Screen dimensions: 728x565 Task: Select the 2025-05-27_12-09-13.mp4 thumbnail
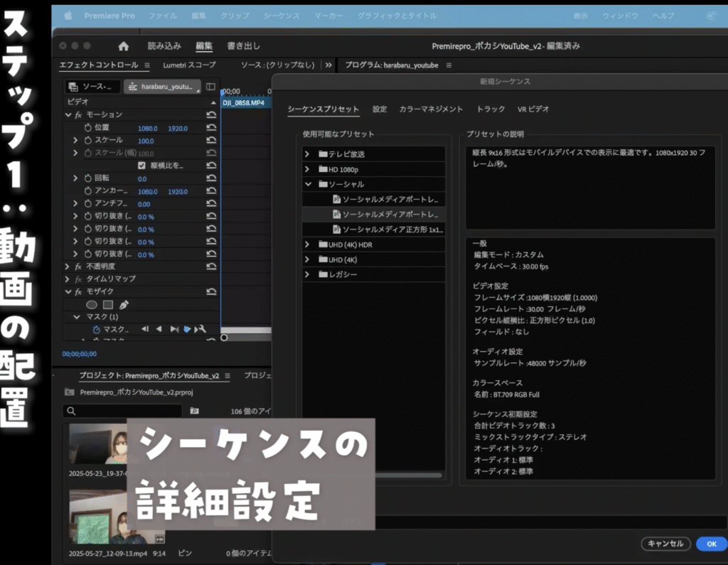point(117,517)
